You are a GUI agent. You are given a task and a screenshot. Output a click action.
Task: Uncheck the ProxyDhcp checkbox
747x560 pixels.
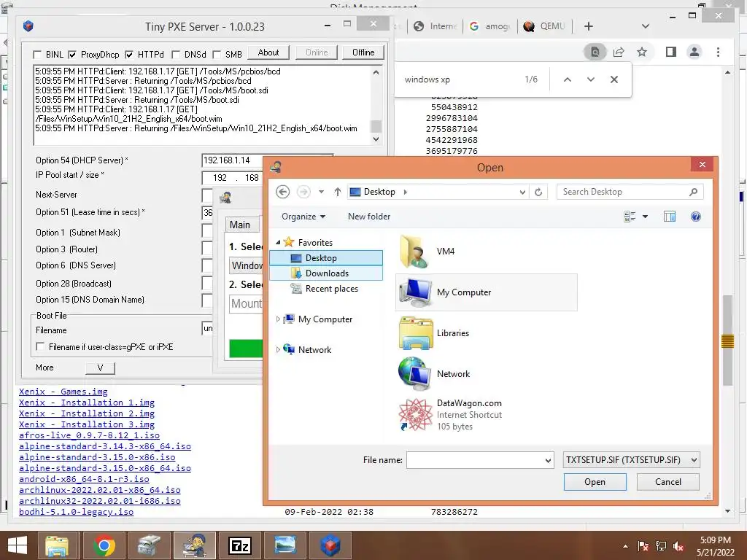(x=72, y=54)
